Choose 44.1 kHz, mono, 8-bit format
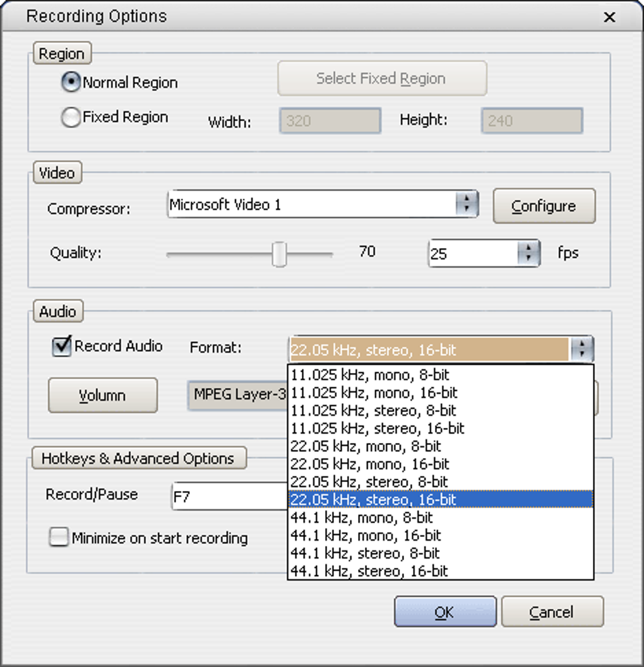Screen dimensions: 644x667 tap(441, 517)
